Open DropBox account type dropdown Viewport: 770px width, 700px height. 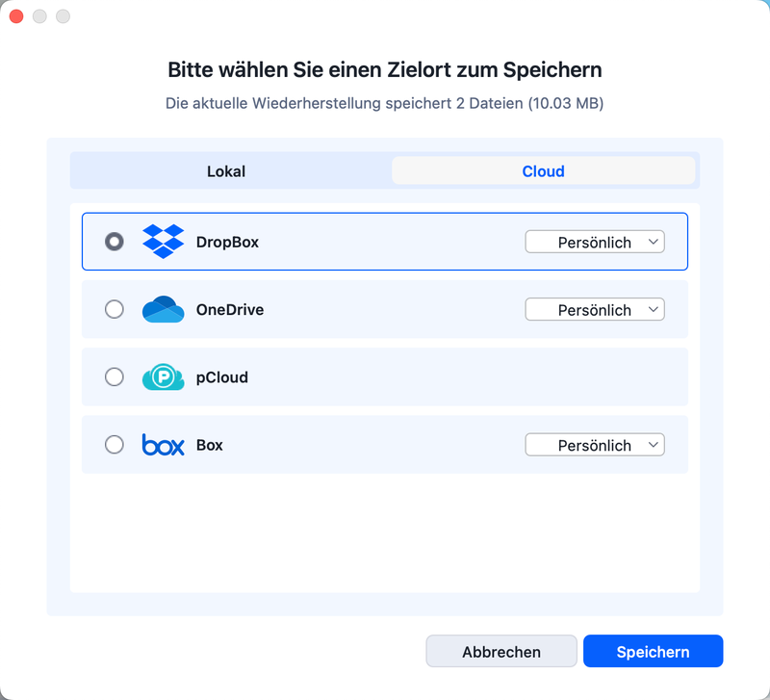(x=595, y=242)
